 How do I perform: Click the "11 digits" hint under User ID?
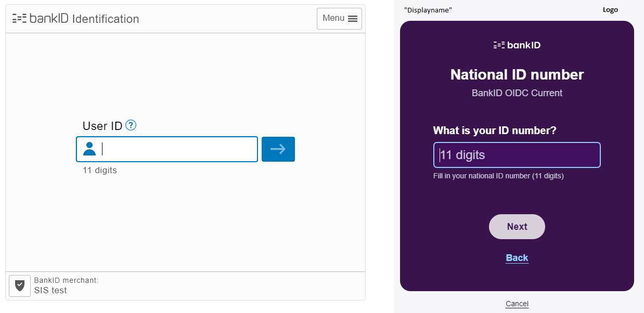coord(100,170)
